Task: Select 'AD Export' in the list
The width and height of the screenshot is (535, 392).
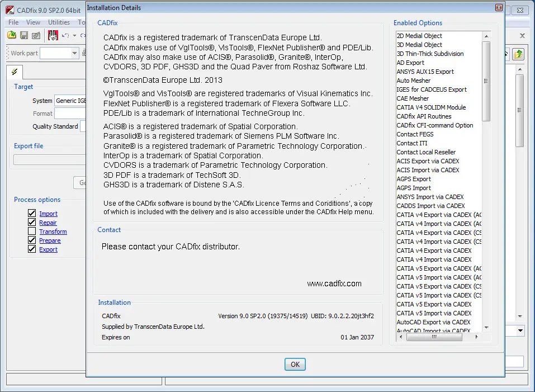Action: [x=410, y=63]
